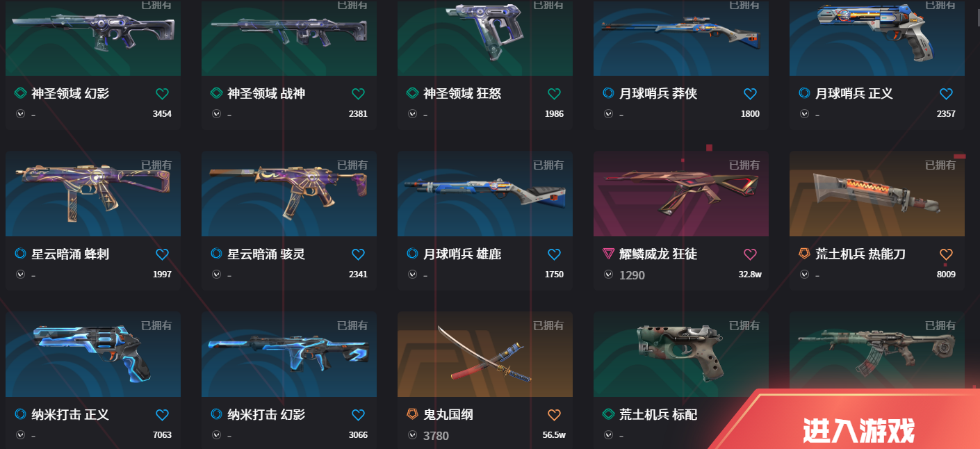Toggle heart on 月球哨兵 正义 skin
This screenshot has height=449, width=980.
pos(946,93)
